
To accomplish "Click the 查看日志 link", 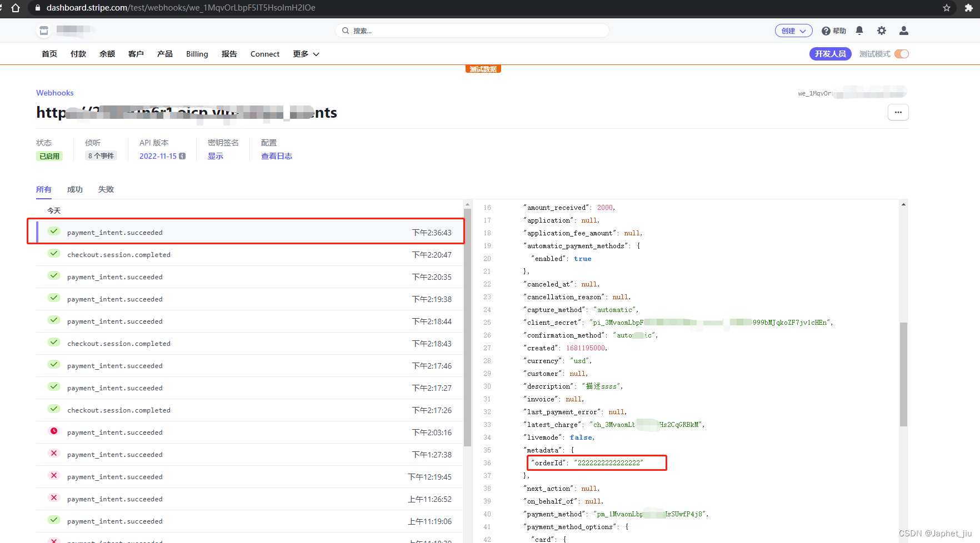I will point(277,156).
